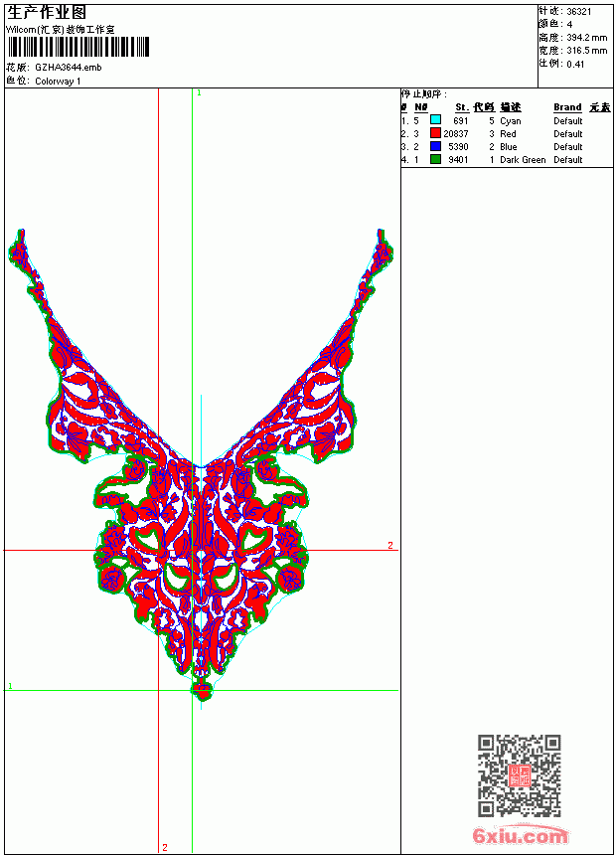Select the stitch count value '36321'
Image resolution: width=616 pixels, height=855 pixels.
pyautogui.click(x=579, y=12)
